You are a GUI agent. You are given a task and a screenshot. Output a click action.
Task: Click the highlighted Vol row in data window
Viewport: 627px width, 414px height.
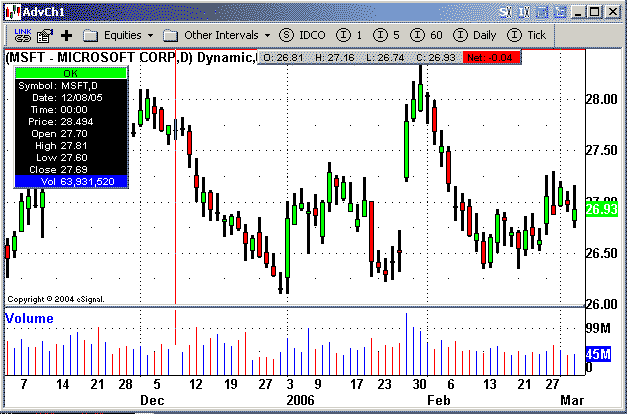tap(70, 181)
